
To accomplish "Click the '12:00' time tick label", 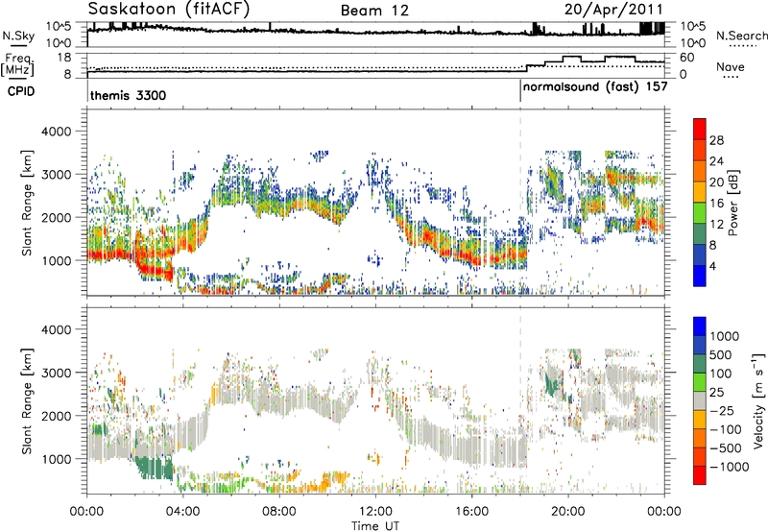I will tap(375, 512).
